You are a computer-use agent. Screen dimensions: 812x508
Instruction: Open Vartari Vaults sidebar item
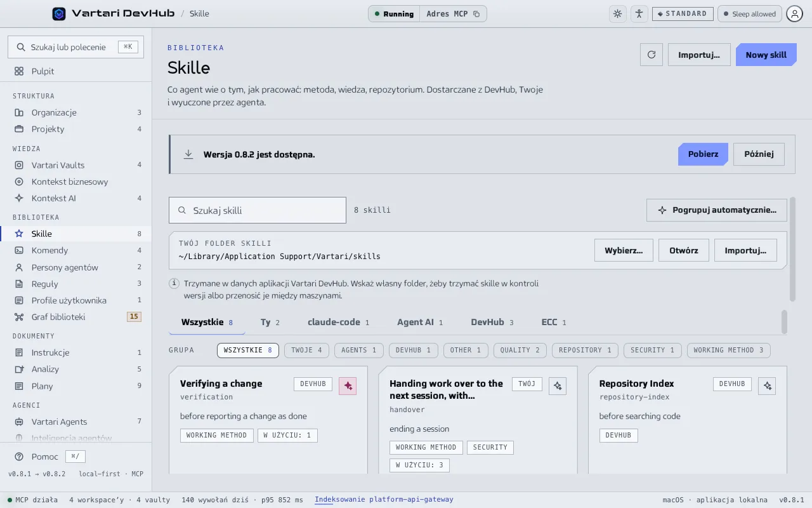point(76,165)
